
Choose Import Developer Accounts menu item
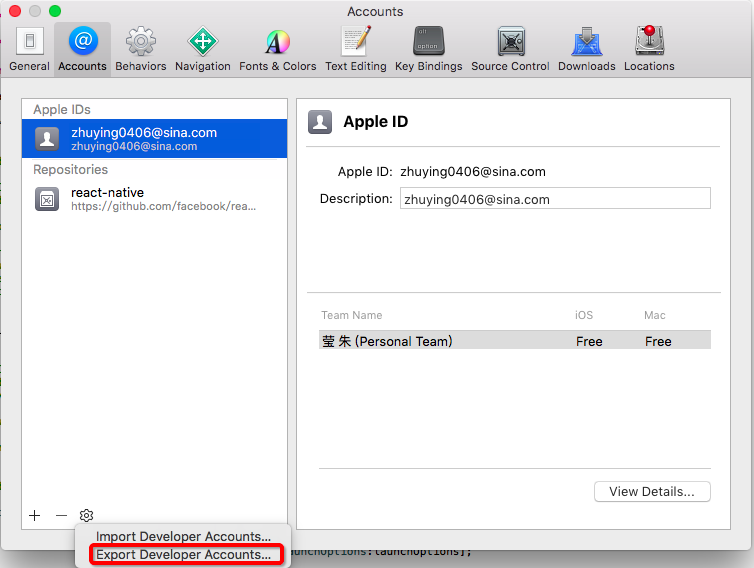tap(183, 536)
